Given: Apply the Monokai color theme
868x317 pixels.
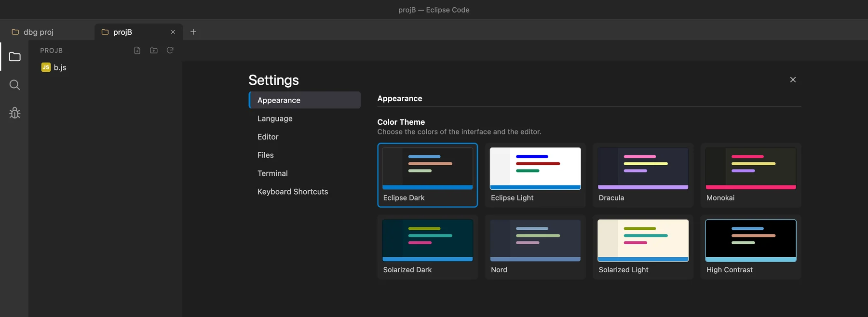Looking at the screenshot, I should tap(751, 175).
